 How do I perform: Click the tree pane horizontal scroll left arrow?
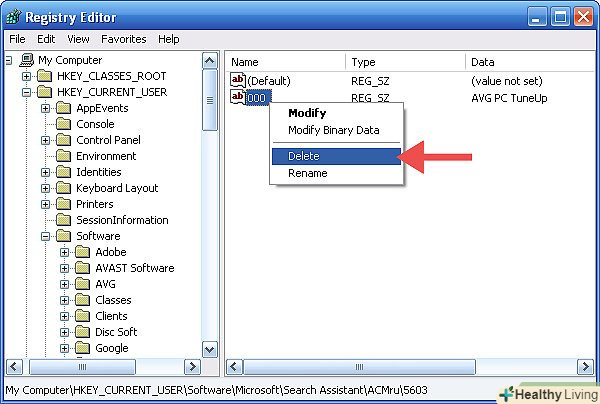click(x=14, y=367)
